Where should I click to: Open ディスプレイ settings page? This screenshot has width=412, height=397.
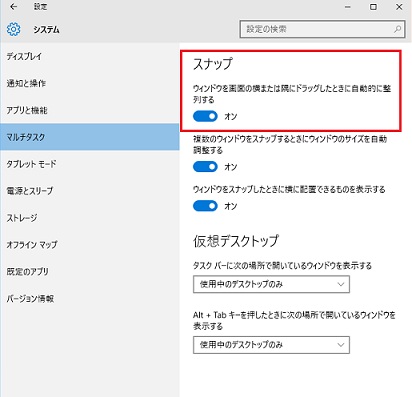pos(89,56)
